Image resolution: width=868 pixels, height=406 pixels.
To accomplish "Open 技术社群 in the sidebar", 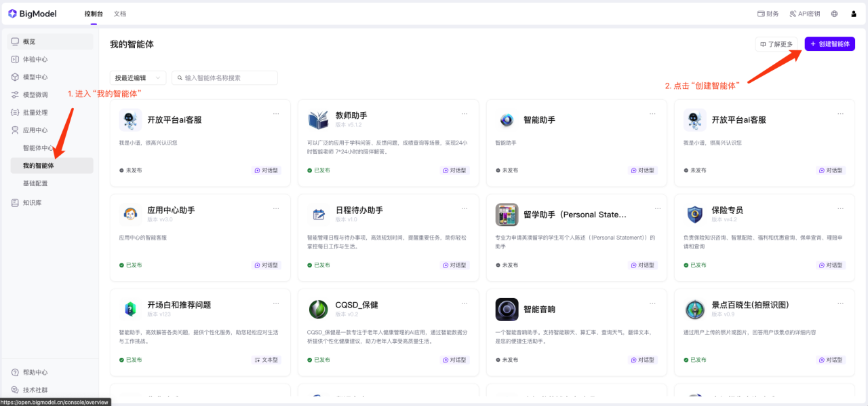I will (50, 390).
